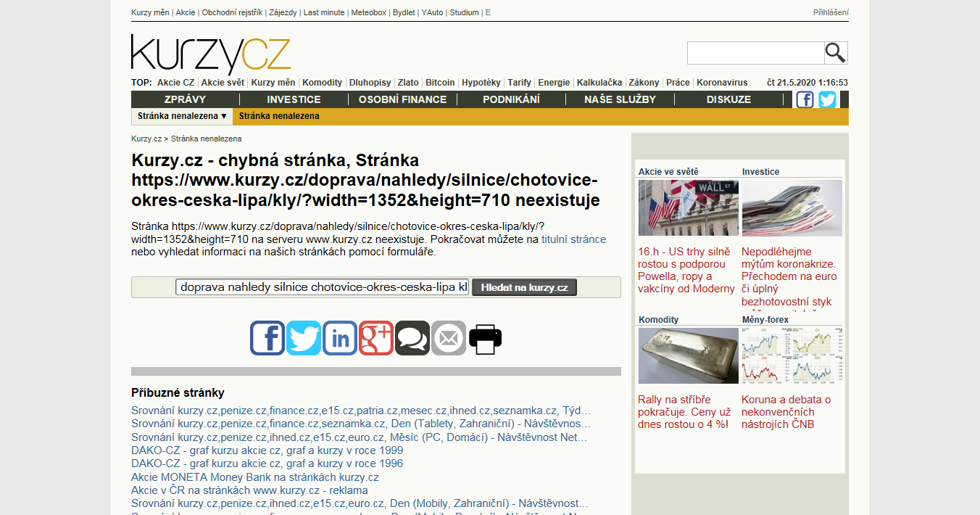Open the discussion speech-bubble icon
980x515 pixels.
pyautogui.click(x=412, y=338)
